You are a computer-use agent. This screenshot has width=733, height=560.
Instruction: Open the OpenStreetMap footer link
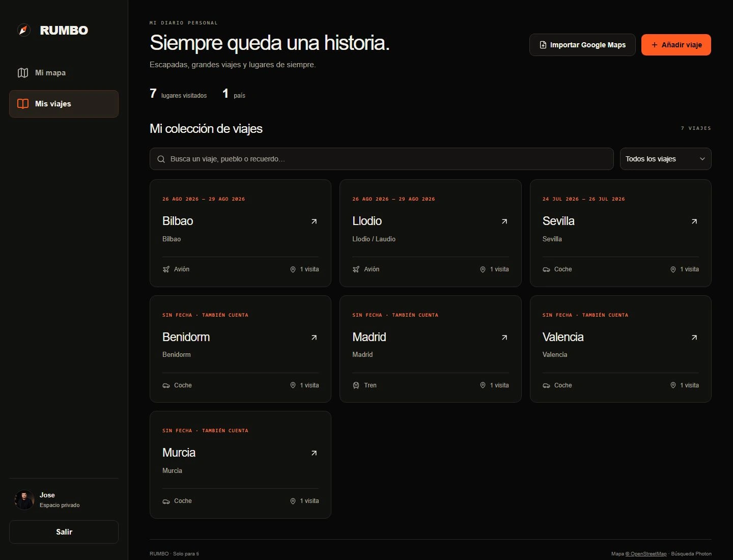click(x=645, y=554)
